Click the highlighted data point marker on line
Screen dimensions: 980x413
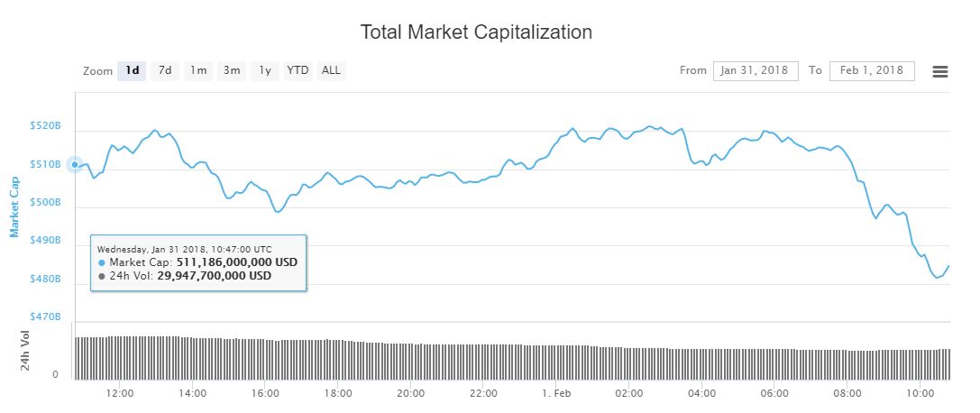point(75,165)
